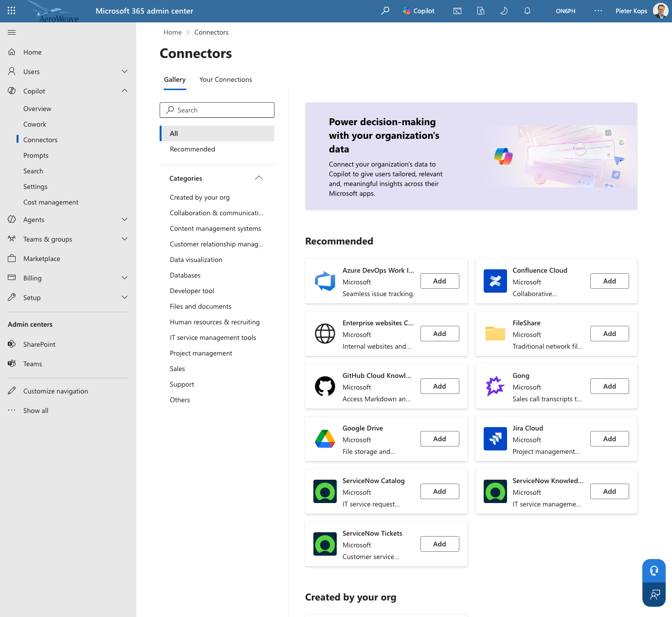Image resolution: width=672 pixels, height=617 pixels.
Task: Open the more options ellipsis in header
Action: [599, 11]
